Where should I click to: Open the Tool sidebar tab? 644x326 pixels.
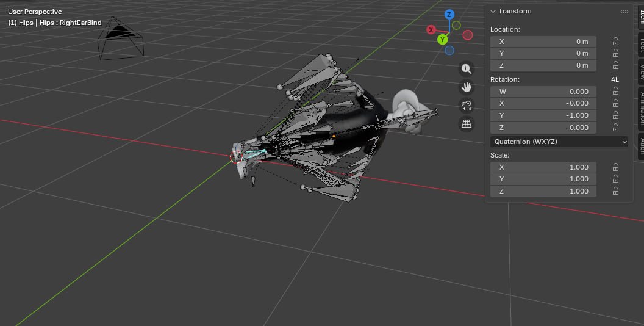tap(641, 45)
